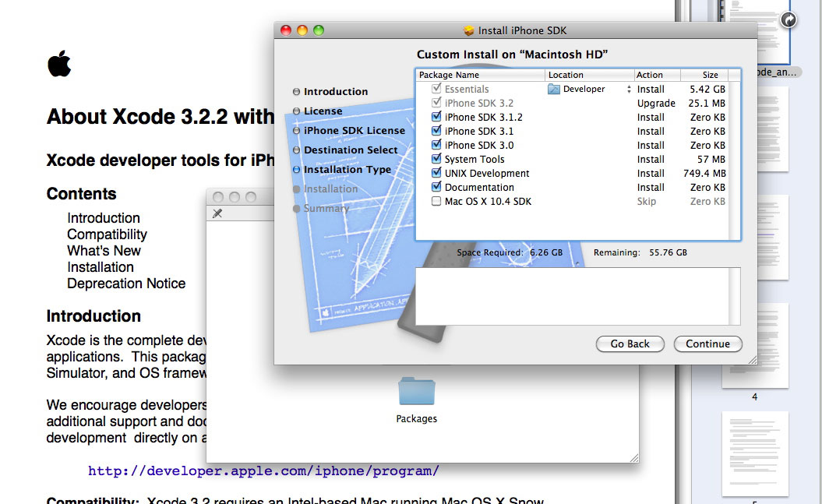
Task: Click the rotate arrow badge on first thumbnail
Action: point(788,20)
